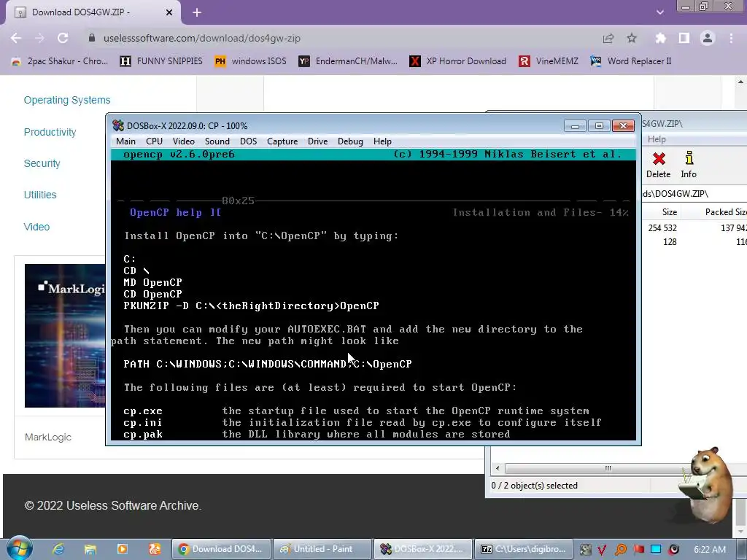
Task: Click the 7-Zip scrollbar left arrow
Action: [498, 468]
